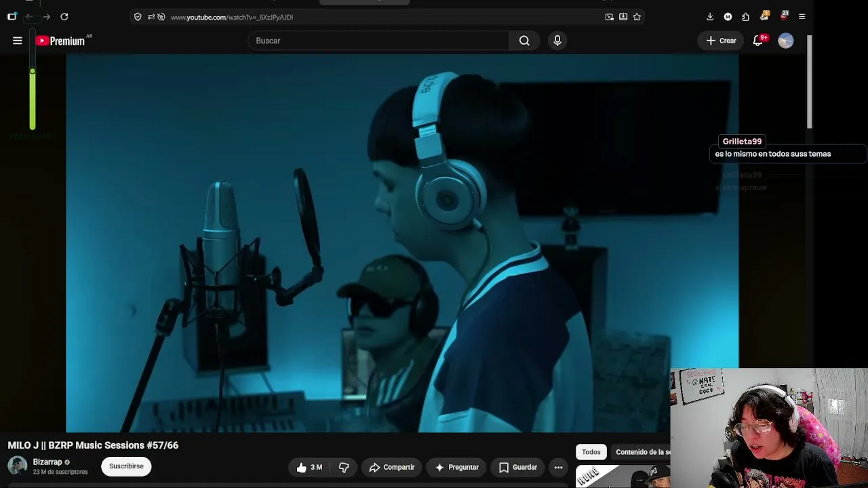
Task: Focus the Buscar search field
Action: click(378, 41)
